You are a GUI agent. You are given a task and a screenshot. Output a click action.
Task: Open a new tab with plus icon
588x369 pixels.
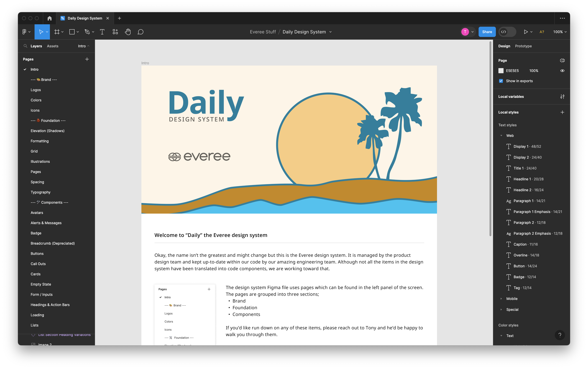(x=119, y=18)
